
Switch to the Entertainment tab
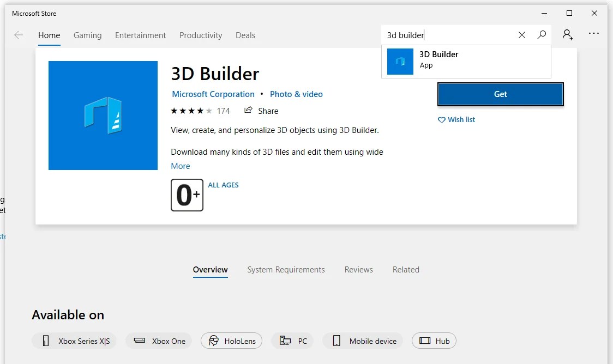pos(140,35)
